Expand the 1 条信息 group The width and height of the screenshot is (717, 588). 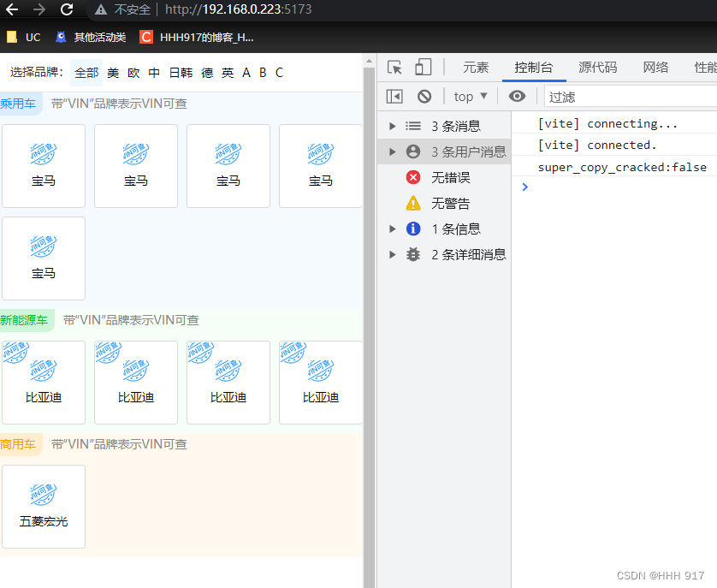pyautogui.click(x=392, y=229)
